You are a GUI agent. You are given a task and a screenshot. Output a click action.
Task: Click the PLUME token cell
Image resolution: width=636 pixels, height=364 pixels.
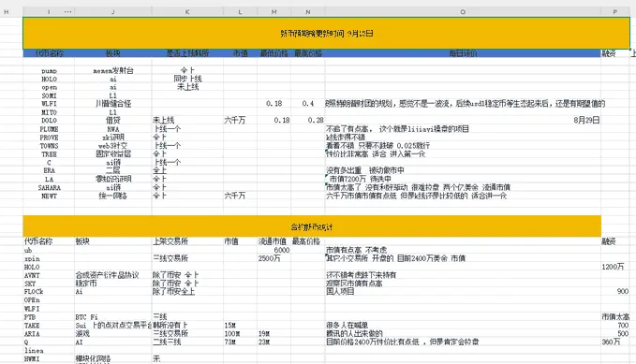coord(49,129)
